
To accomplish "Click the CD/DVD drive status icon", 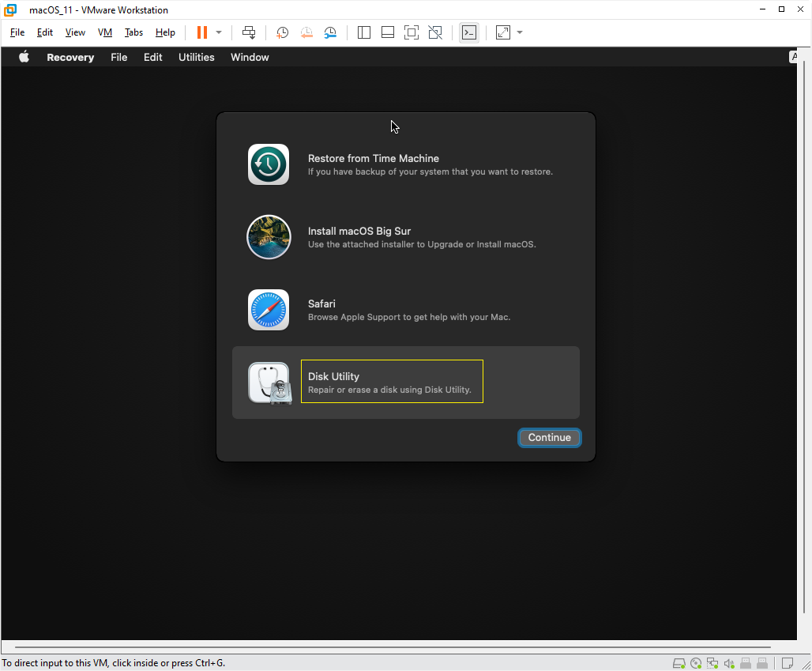I will 696,663.
